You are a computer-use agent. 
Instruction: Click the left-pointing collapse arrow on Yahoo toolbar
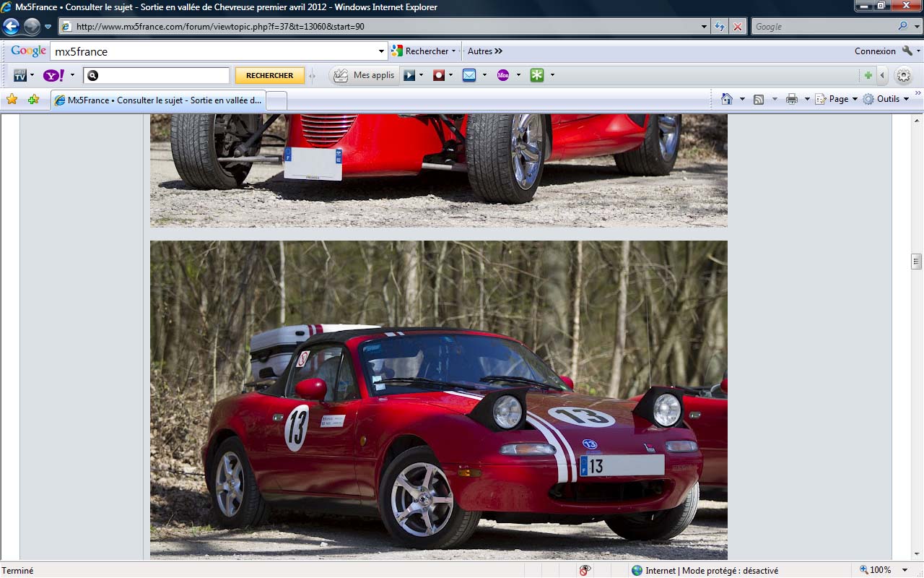[881, 75]
